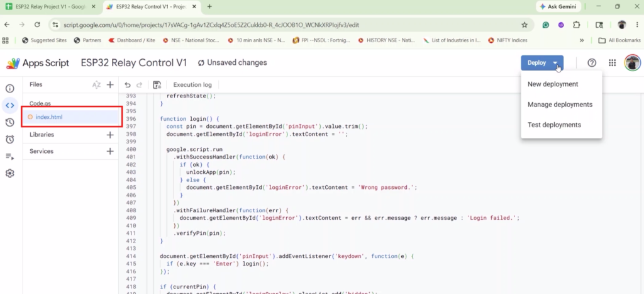Place cursor on 'function login()' line
644x294 pixels.
pos(190,119)
